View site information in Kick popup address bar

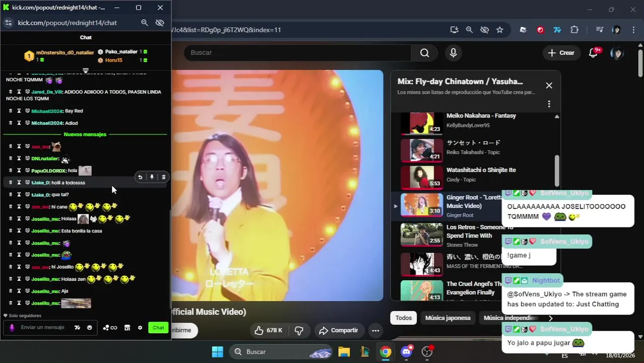[x=8, y=23]
